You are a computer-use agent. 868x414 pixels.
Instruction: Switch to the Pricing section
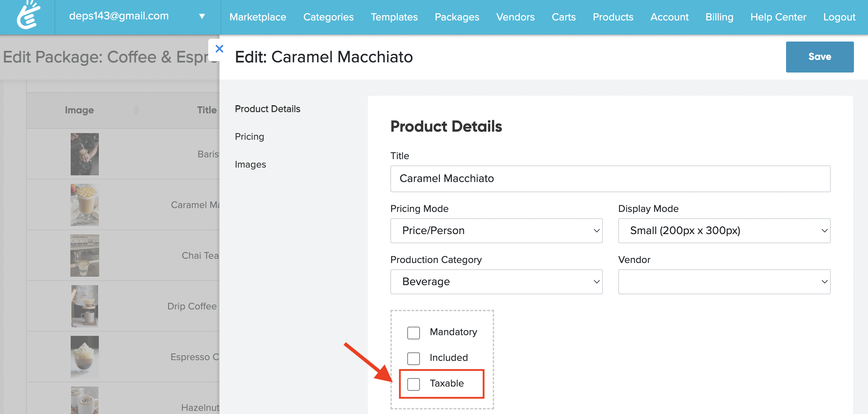point(249,137)
